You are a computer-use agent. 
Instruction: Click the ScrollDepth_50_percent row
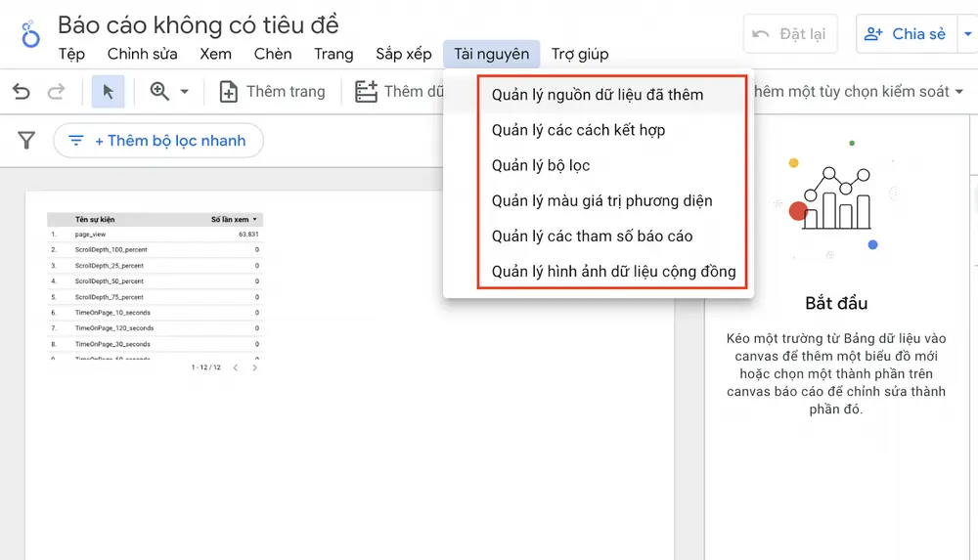pos(155,281)
